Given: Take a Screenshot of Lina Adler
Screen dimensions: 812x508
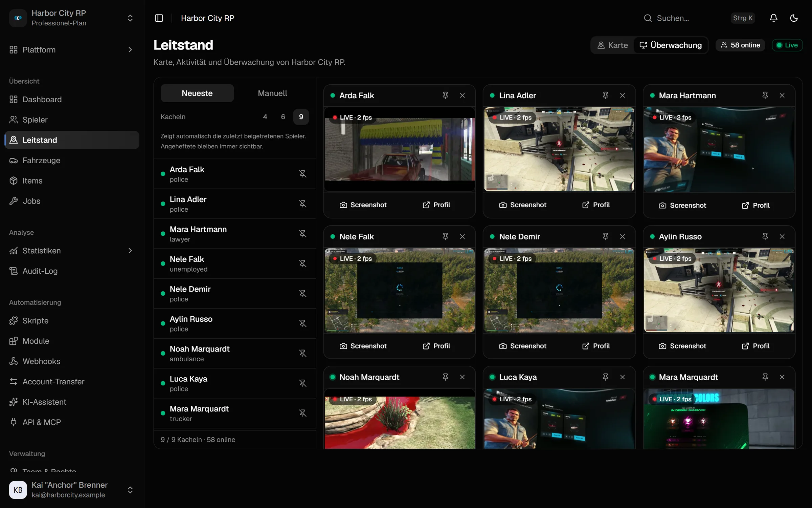Looking at the screenshot, I should click(523, 205).
